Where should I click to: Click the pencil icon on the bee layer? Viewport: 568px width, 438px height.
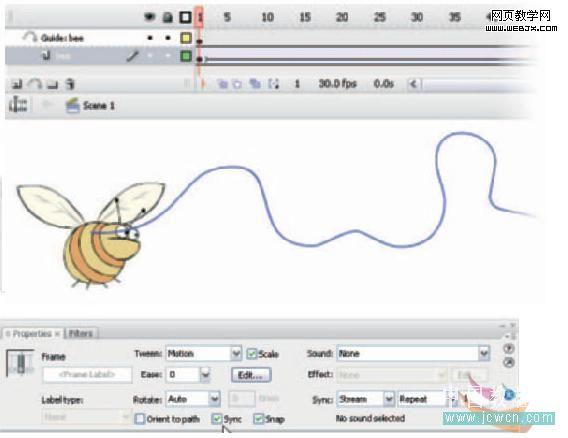tap(133, 56)
